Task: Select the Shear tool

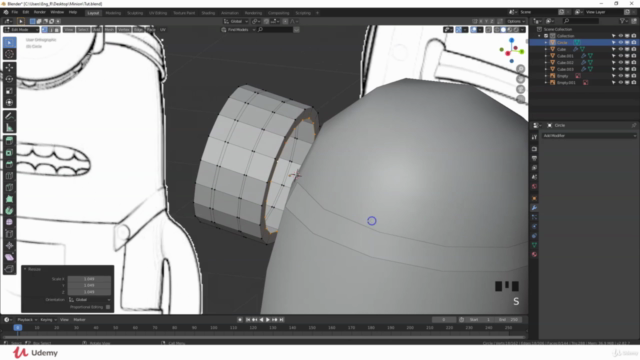Action: pyautogui.click(x=9, y=257)
